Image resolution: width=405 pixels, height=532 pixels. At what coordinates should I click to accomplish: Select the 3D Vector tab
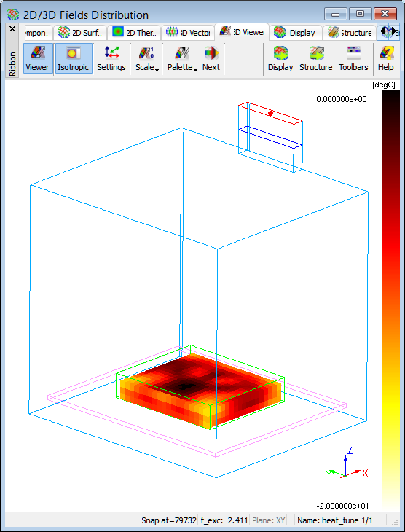click(188, 33)
